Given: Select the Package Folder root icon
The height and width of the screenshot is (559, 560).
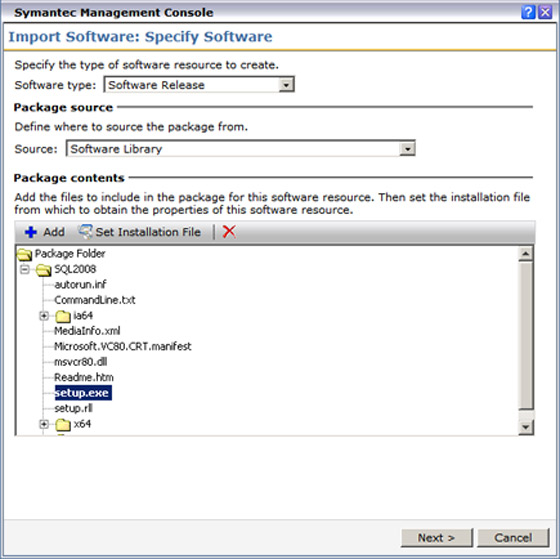Looking at the screenshot, I should coord(25,254).
